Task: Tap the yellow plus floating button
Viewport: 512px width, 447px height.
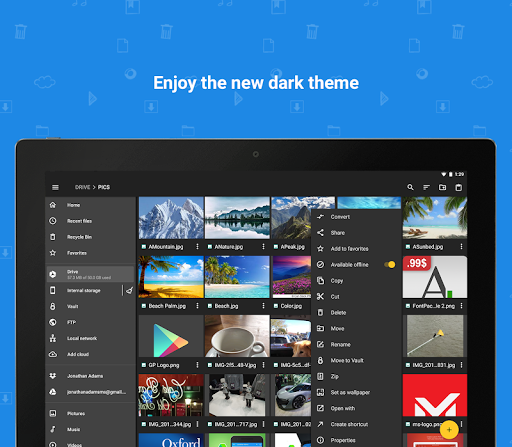Action: tap(449, 430)
